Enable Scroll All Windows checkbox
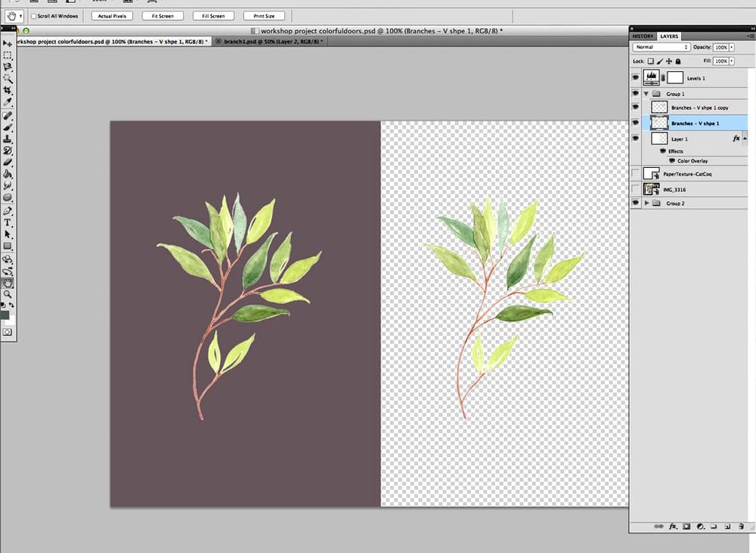The height and width of the screenshot is (553, 756). [34, 16]
